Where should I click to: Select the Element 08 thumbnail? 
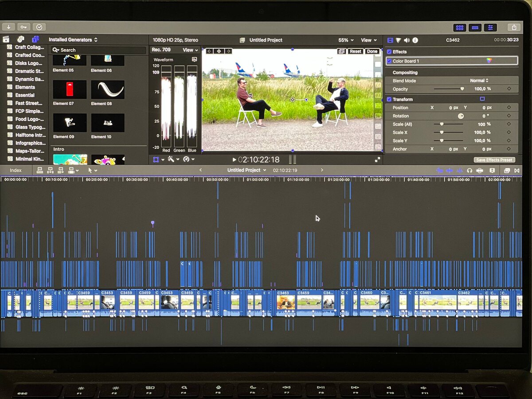108,90
